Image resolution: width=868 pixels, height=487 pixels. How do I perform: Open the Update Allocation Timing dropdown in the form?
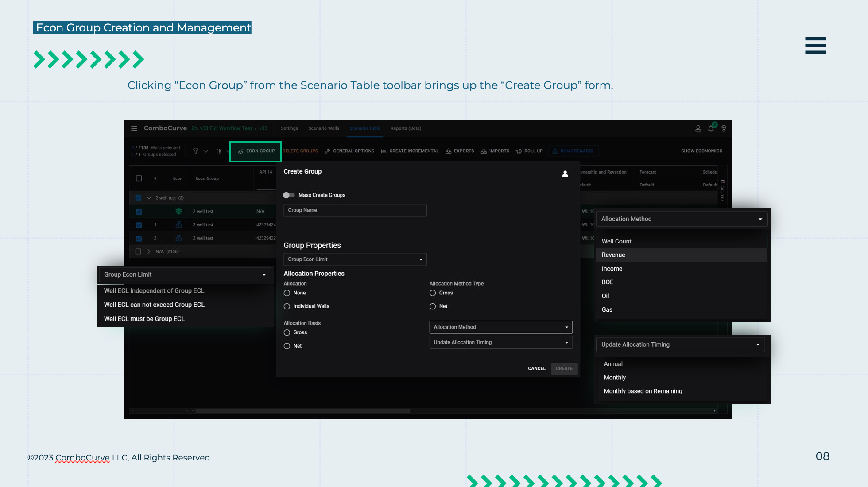500,342
